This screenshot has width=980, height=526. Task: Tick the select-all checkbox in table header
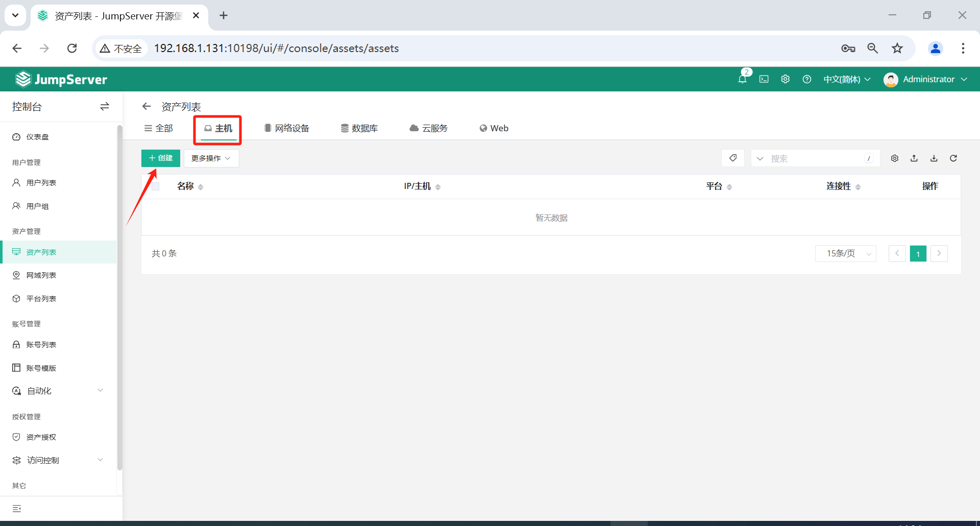[x=156, y=186]
